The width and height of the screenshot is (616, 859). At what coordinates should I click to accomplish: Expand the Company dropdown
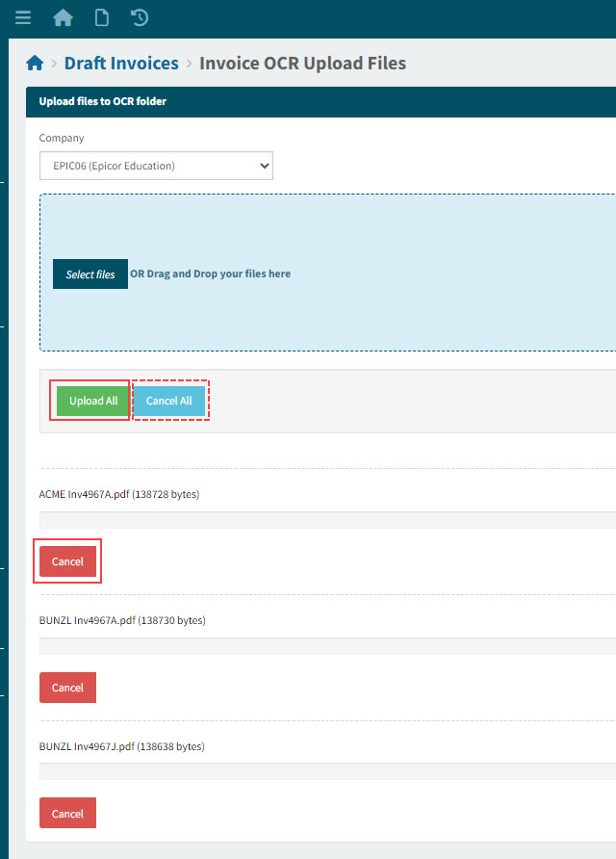click(x=156, y=166)
